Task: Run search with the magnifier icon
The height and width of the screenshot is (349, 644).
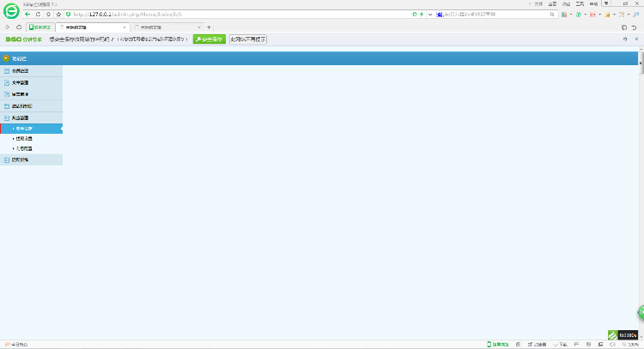Action: (x=552, y=14)
